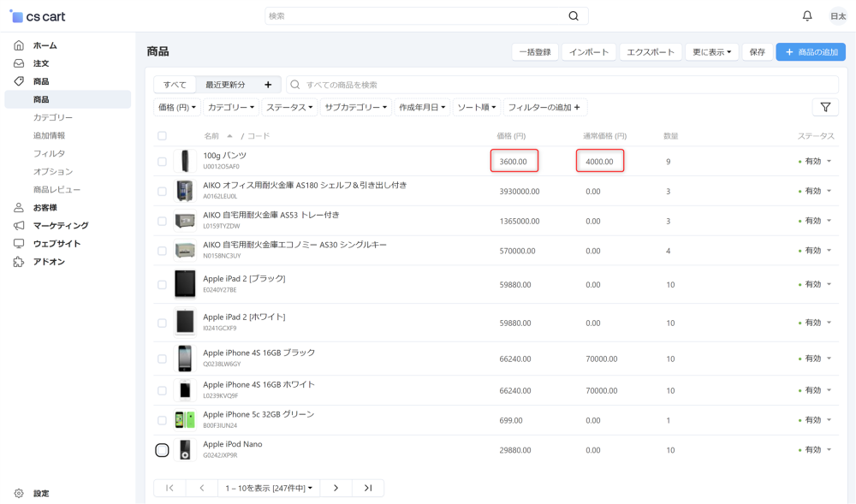
Task: Click the フィルターの追加 button
Action: [544, 108]
